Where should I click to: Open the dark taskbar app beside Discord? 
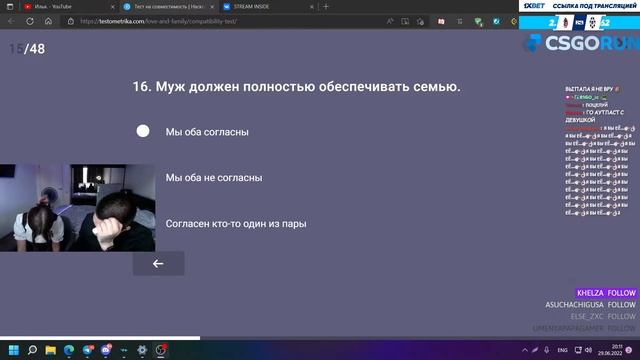coord(124,350)
